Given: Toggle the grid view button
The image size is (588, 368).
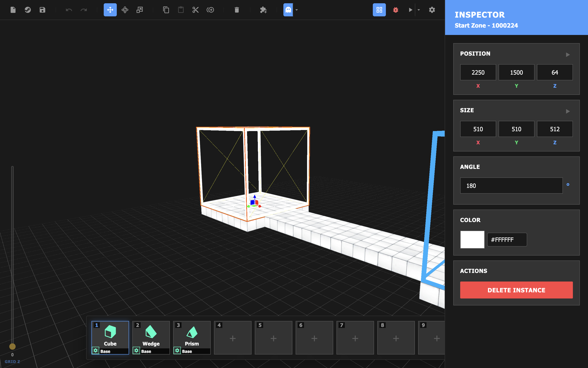Looking at the screenshot, I should 379,10.
